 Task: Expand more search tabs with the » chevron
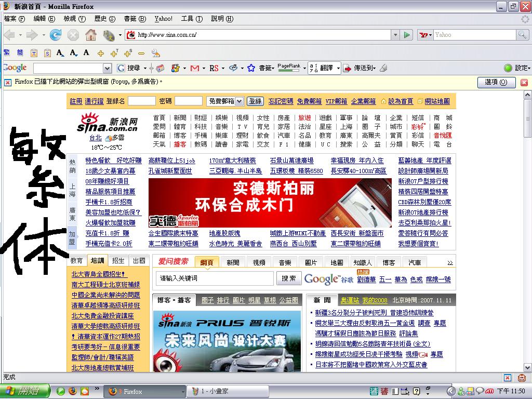tap(450, 263)
